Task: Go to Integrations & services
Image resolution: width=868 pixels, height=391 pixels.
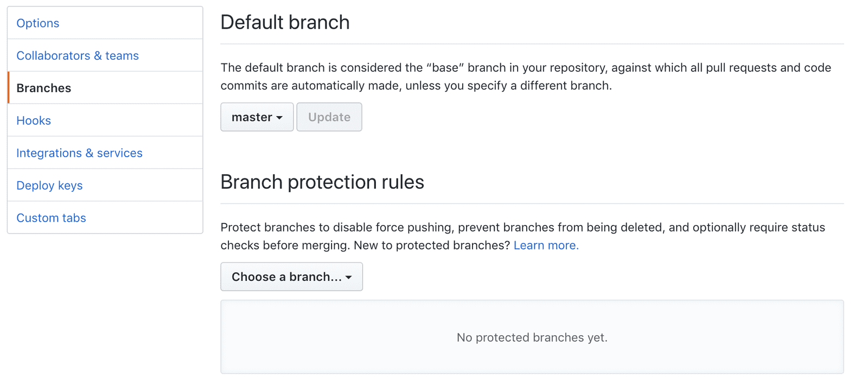Action: [x=79, y=153]
